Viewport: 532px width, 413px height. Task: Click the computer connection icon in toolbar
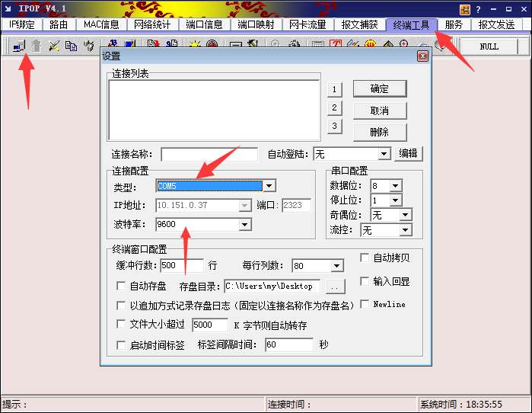[x=19, y=46]
